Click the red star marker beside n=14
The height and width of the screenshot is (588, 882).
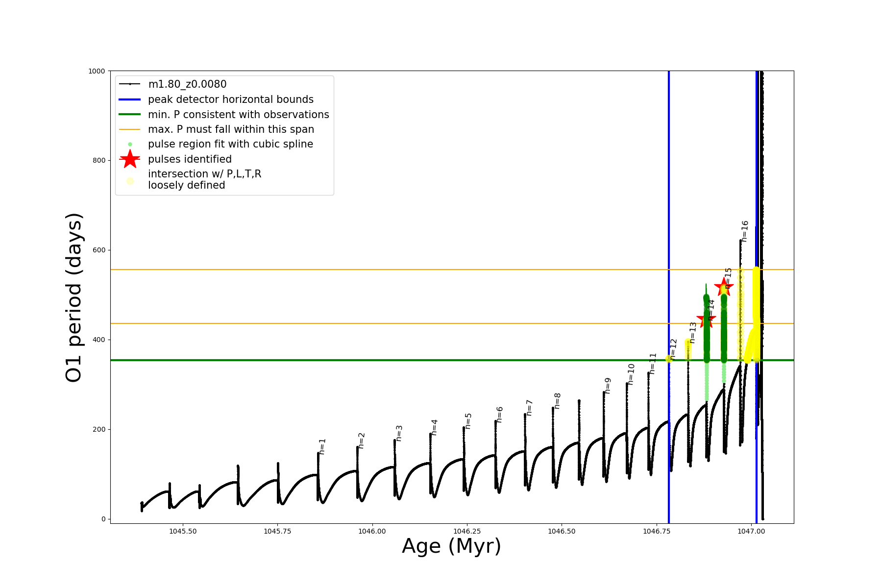(706, 319)
